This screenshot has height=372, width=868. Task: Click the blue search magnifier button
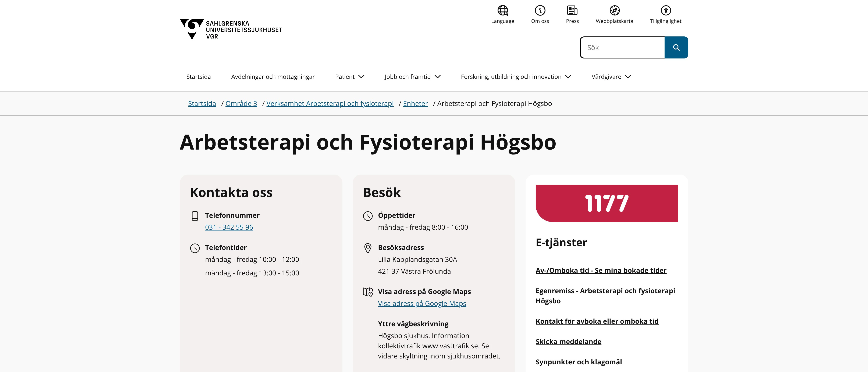tap(676, 47)
